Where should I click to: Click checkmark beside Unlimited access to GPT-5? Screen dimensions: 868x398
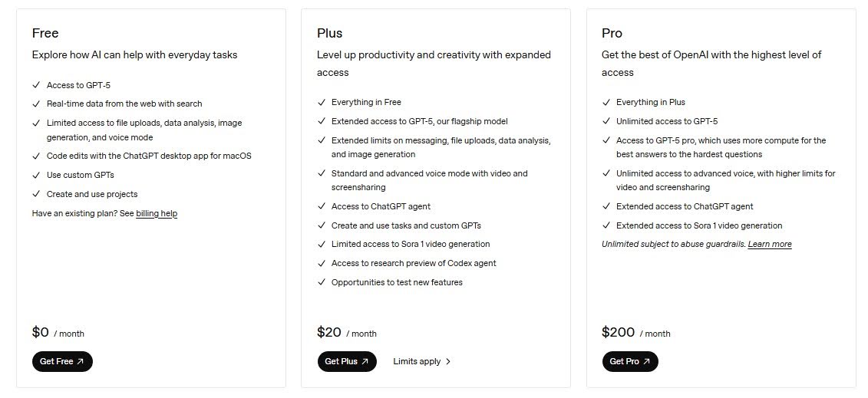point(606,121)
